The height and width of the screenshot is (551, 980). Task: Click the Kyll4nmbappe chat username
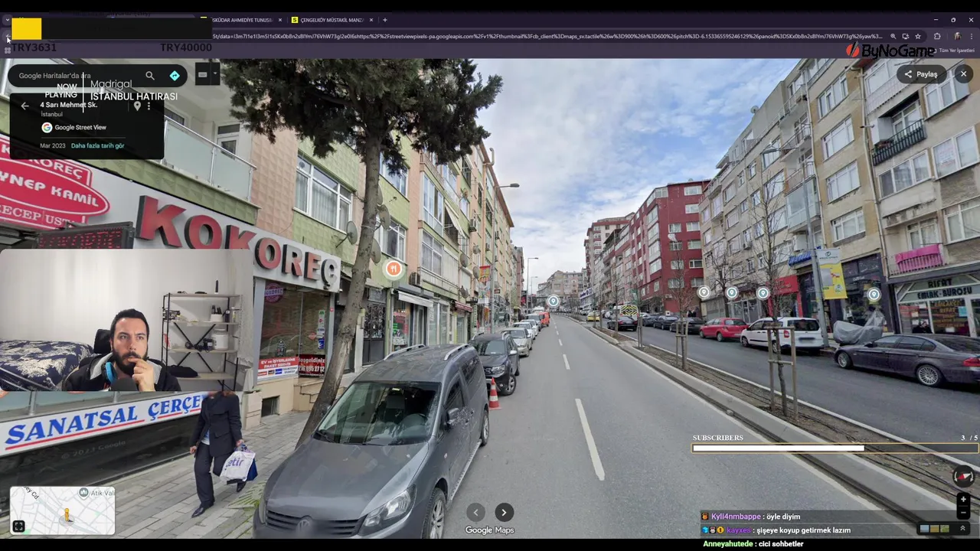click(x=736, y=517)
